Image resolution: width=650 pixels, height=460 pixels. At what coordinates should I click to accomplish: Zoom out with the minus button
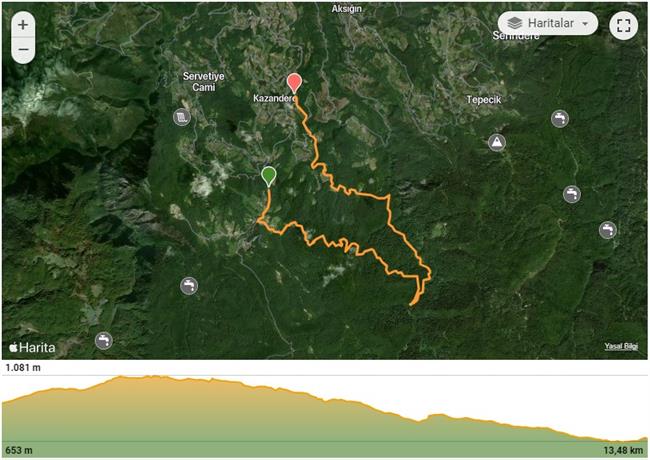click(x=23, y=50)
